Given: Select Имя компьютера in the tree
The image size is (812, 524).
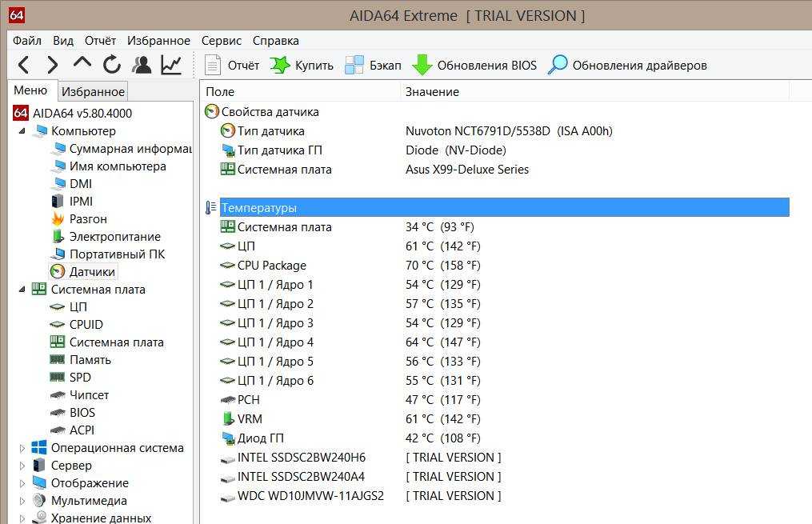Looking at the screenshot, I should 110,166.
